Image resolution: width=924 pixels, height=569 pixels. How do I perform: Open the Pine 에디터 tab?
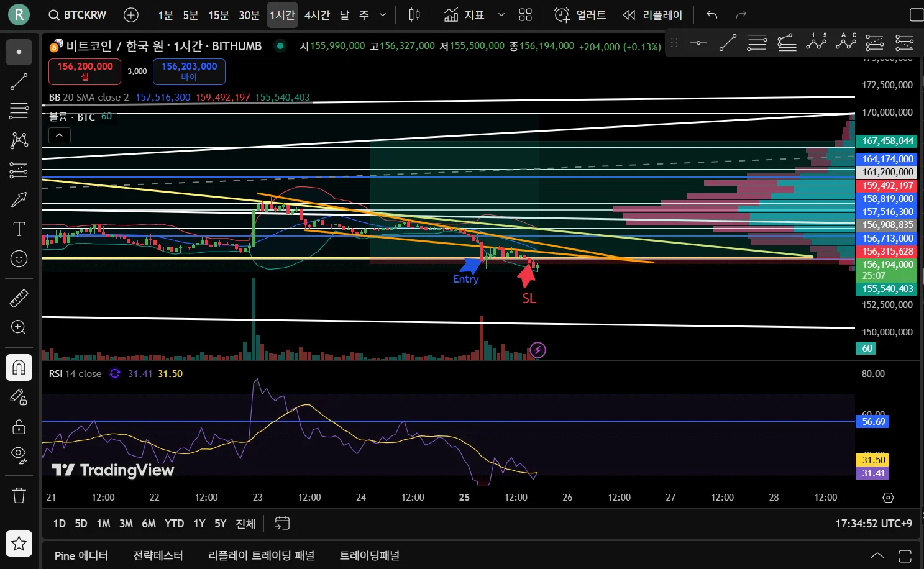click(81, 555)
